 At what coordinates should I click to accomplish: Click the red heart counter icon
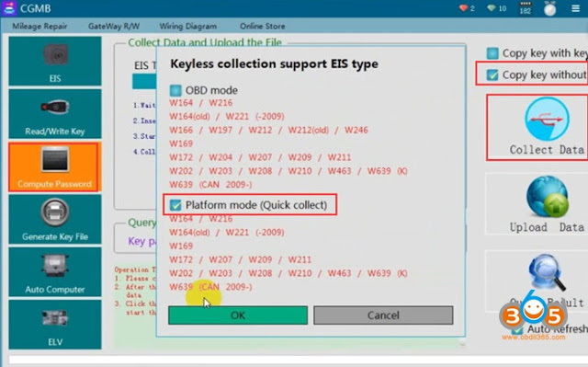(463, 8)
